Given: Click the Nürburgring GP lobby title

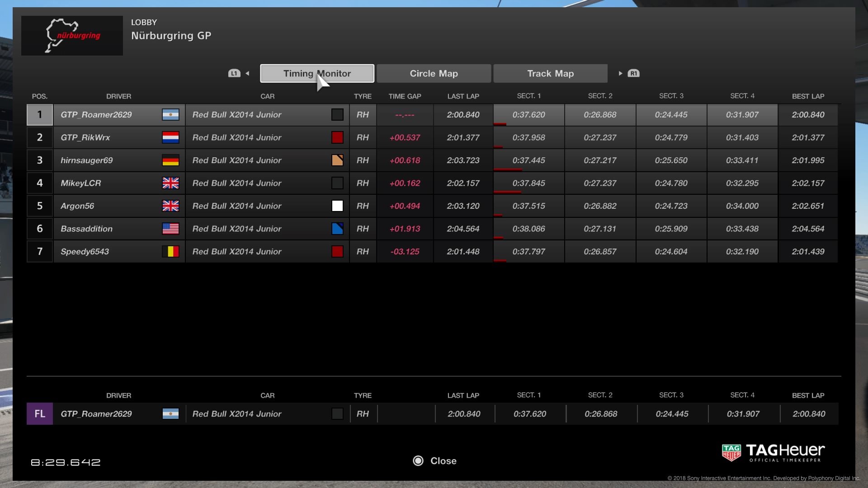Looking at the screenshot, I should coord(171,36).
